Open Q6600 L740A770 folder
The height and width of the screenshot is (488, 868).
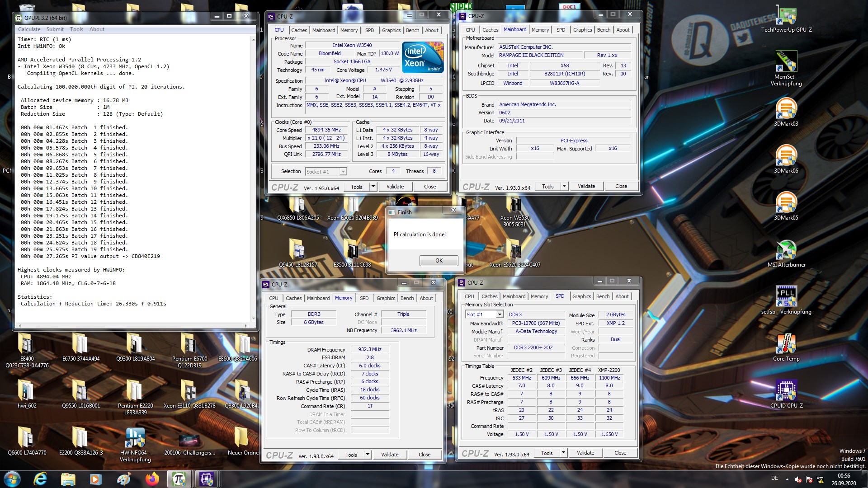(x=27, y=441)
